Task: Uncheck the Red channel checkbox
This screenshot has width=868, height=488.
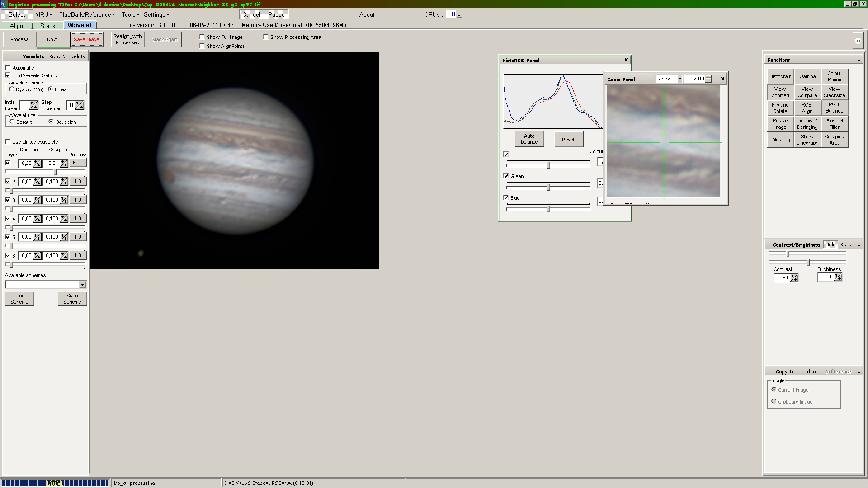Action: [506, 154]
